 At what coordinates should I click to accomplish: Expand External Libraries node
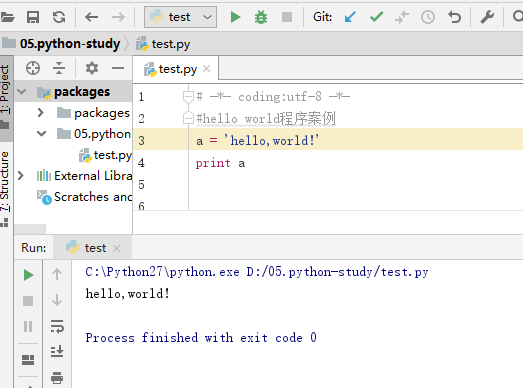(21, 175)
